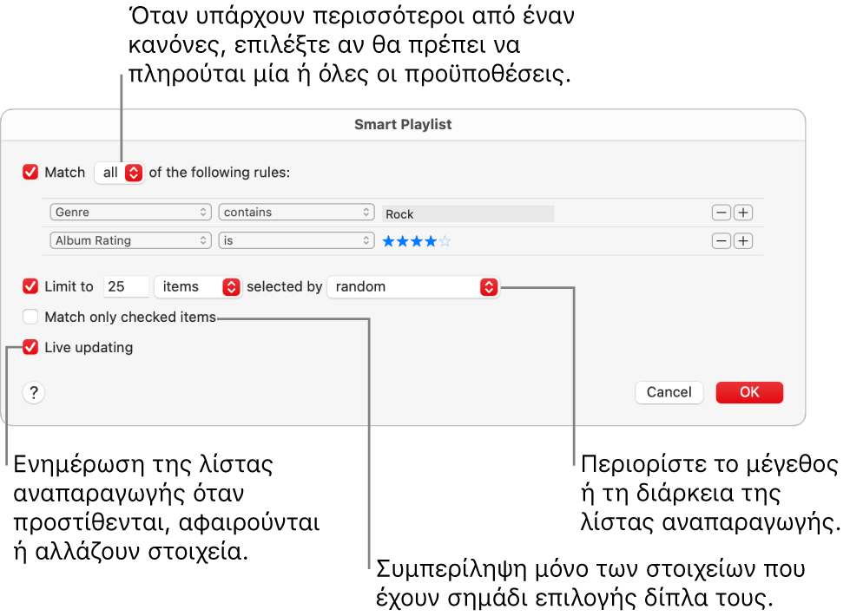Enable Match only checked items
Screen dimensions: 850x616
click(30, 317)
